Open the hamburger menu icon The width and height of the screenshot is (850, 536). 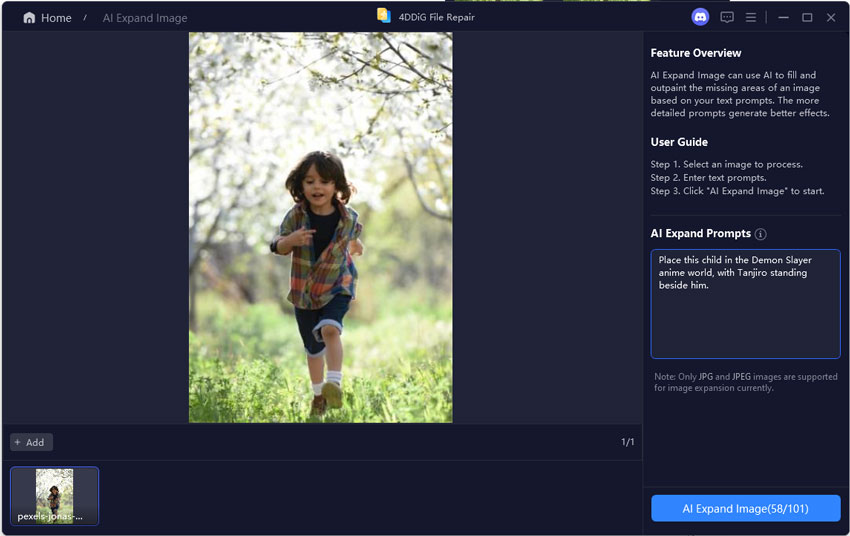[751, 17]
